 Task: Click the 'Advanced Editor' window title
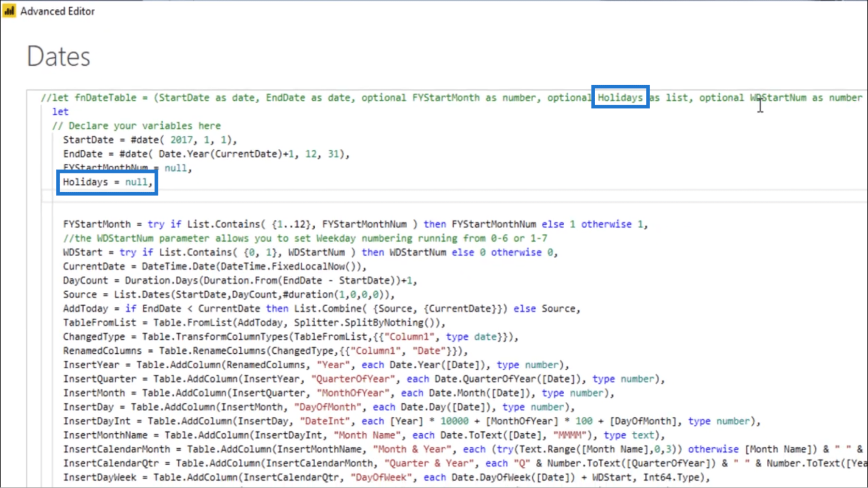pyautogui.click(x=57, y=11)
